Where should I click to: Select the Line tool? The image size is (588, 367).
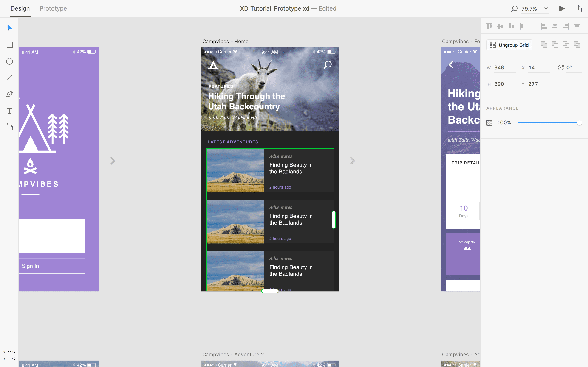(9, 78)
